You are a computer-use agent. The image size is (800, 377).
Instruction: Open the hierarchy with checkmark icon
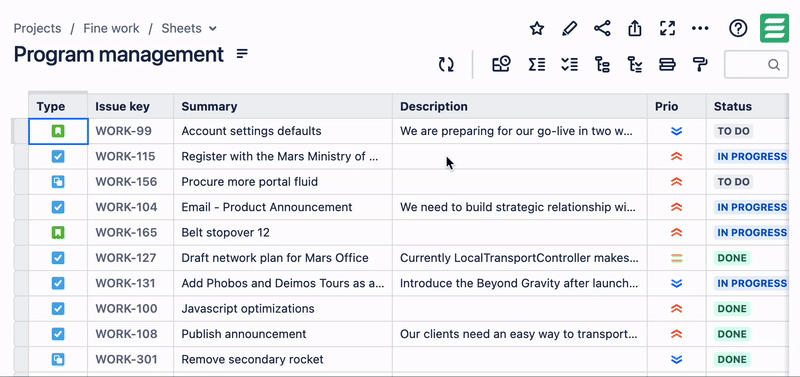pos(635,64)
